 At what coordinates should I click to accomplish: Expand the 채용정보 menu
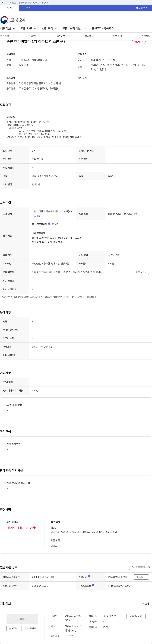[8, 28]
